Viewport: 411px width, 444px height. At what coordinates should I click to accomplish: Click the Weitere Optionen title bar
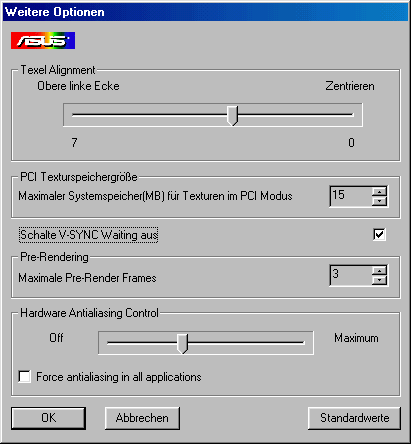tap(205, 12)
